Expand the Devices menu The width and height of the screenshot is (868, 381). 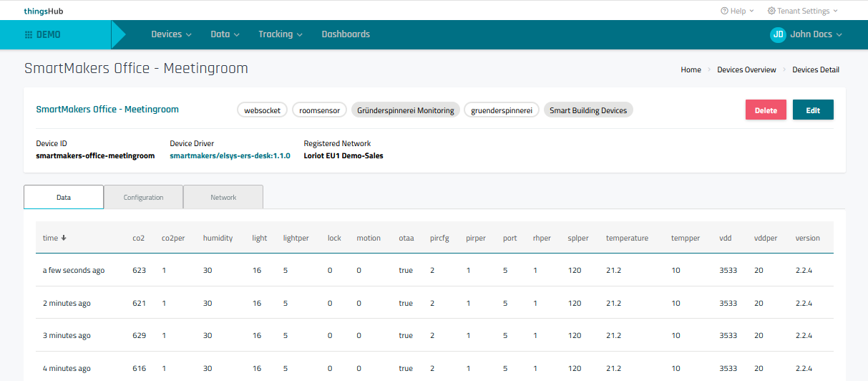coord(171,34)
